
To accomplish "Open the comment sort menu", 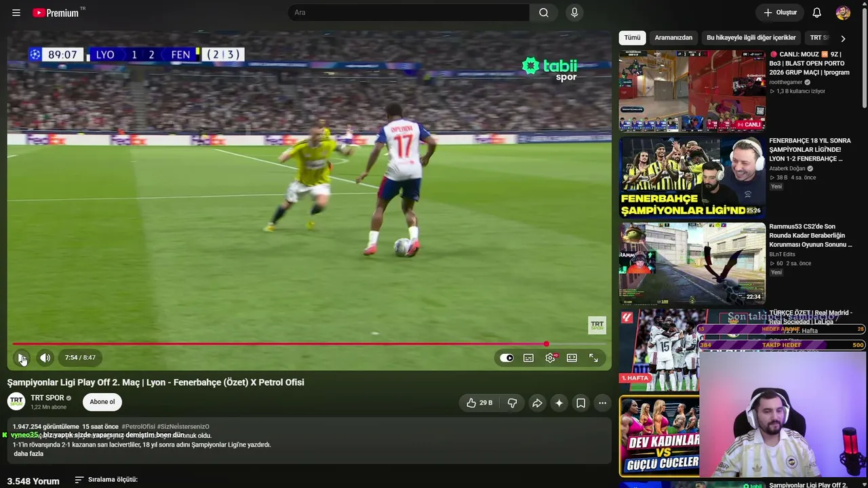I will (x=106, y=480).
